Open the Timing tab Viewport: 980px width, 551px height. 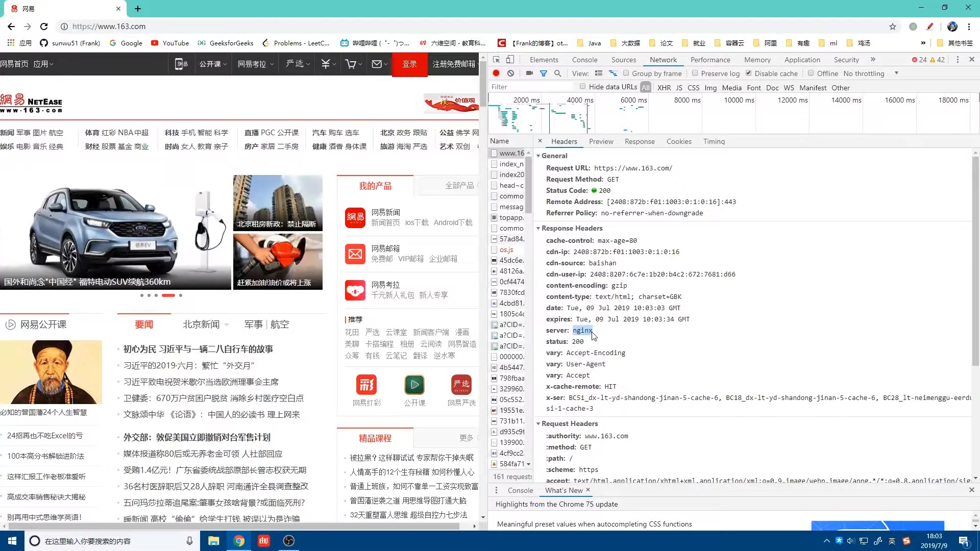714,141
